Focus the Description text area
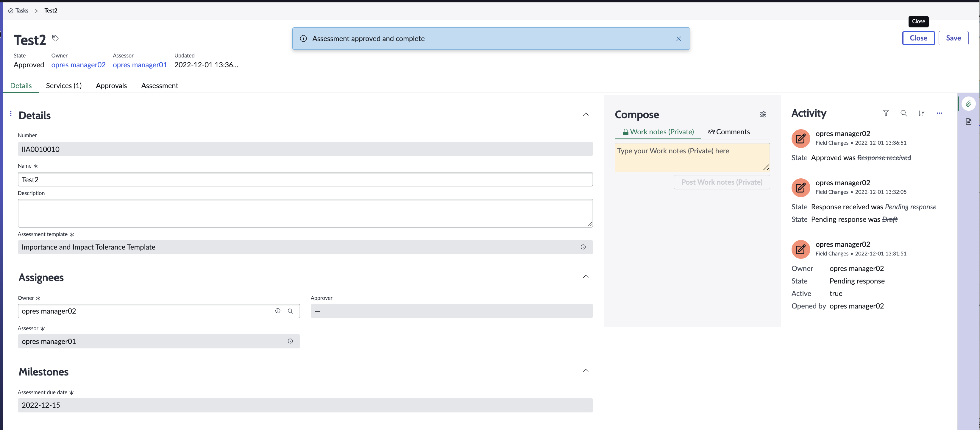Image resolution: width=980 pixels, height=430 pixels. (305, 214)
